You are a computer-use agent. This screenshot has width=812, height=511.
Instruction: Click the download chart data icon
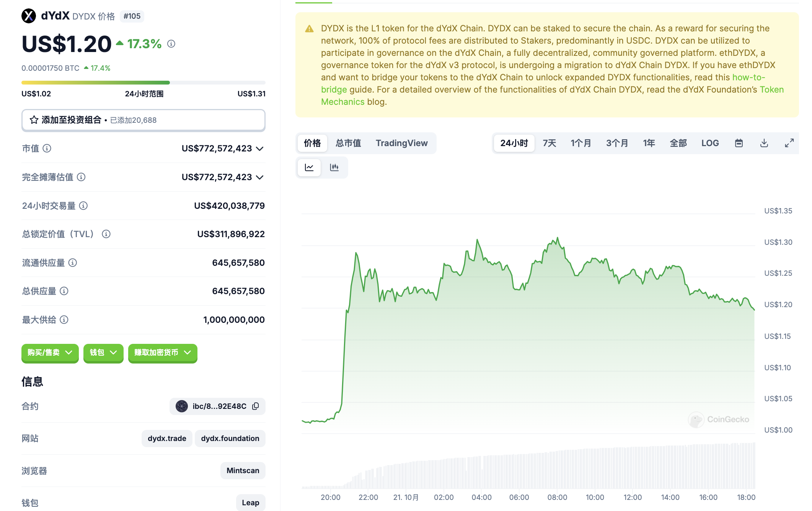[764, 143]
